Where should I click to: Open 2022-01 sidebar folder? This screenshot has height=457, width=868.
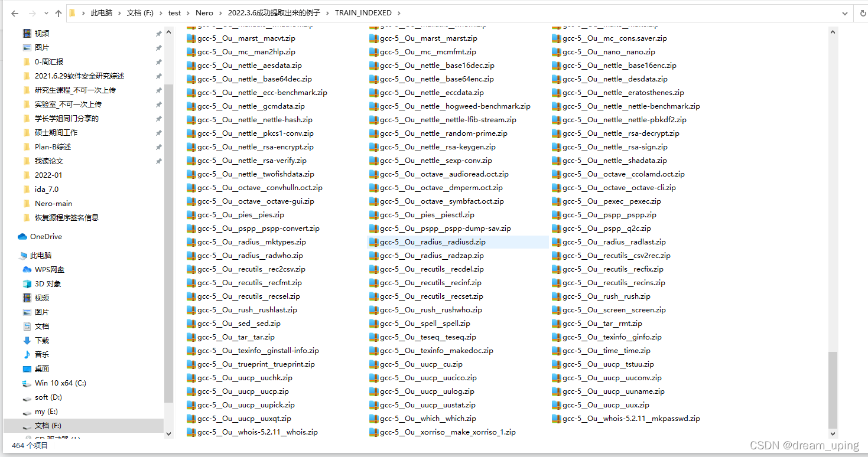48,175
